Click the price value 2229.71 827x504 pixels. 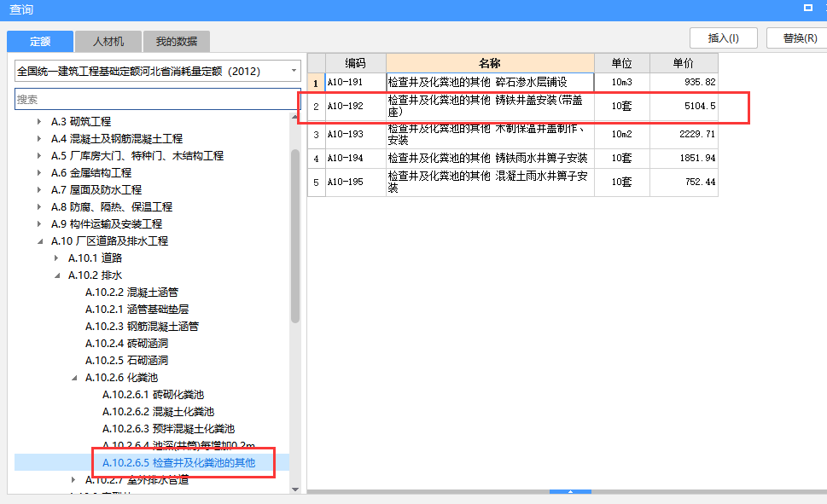pyautogui.click(x=697, y=135)
